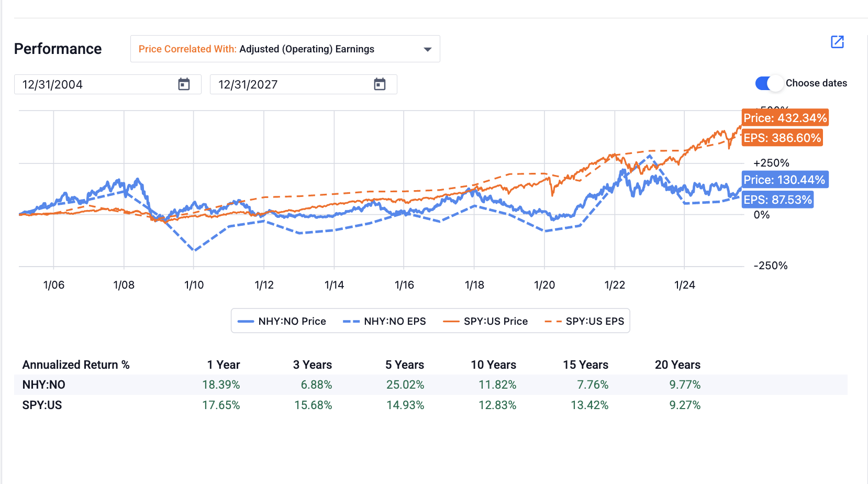The height and width of the screenshot is (484, 868).
Task: Click the dropdown arrow next to Adjusted (Operating) Earnings
Action: point(428,49)
